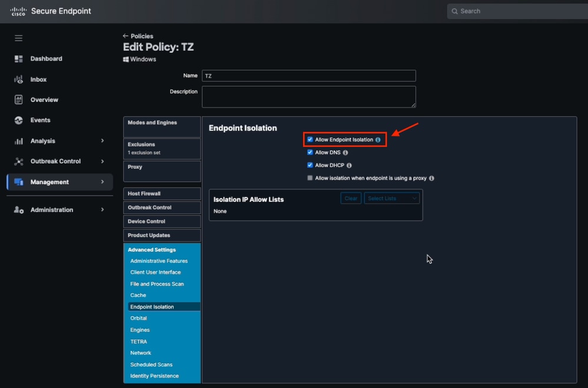Click the Outbreak Control icon
588x388 pixels.
[18, 162]
